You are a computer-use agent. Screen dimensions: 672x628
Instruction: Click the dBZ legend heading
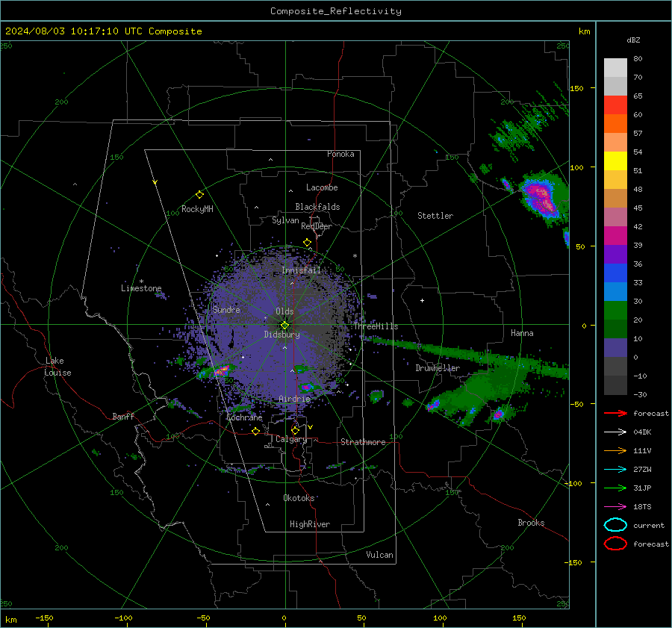[633, 40]
